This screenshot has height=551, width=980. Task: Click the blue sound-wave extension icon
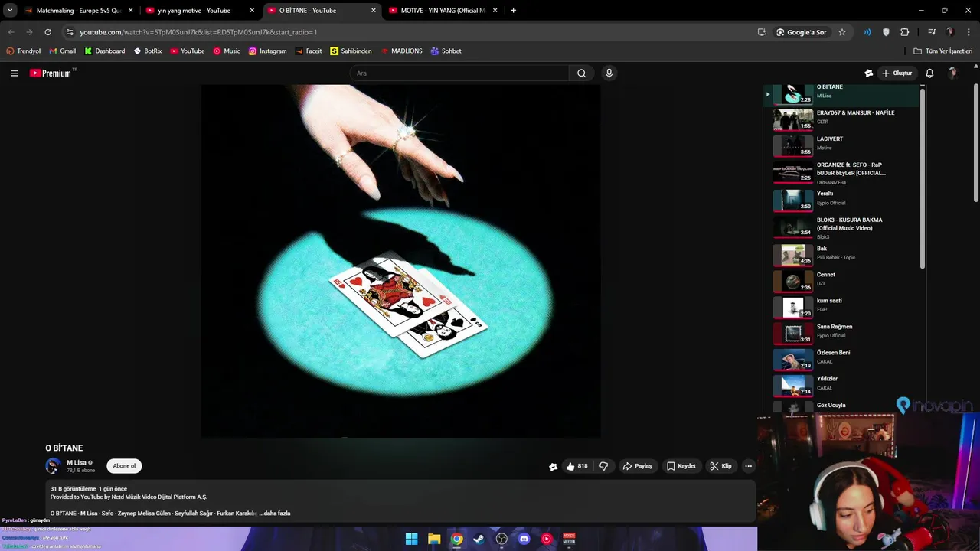pos(867,32)
